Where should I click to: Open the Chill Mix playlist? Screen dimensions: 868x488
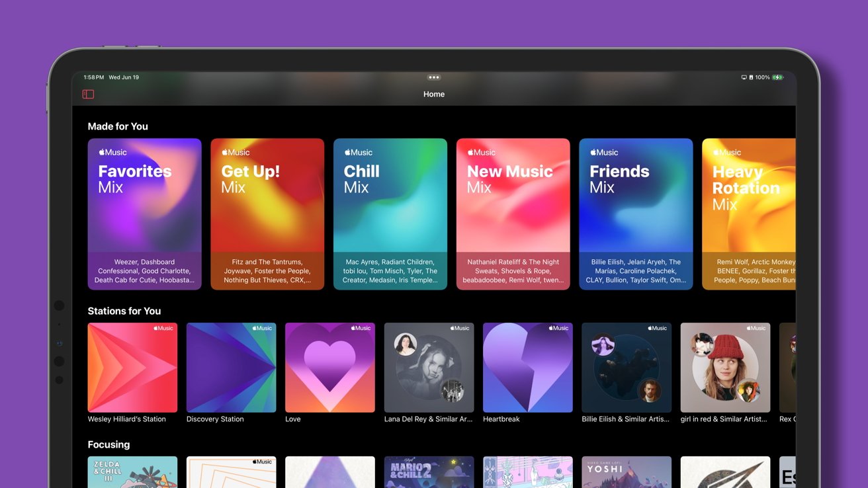coord(390,214)
